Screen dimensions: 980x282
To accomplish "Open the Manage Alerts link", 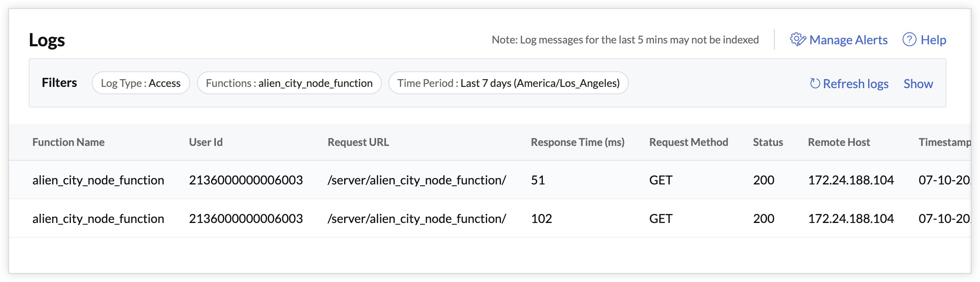I will click(x=848, y=40).
